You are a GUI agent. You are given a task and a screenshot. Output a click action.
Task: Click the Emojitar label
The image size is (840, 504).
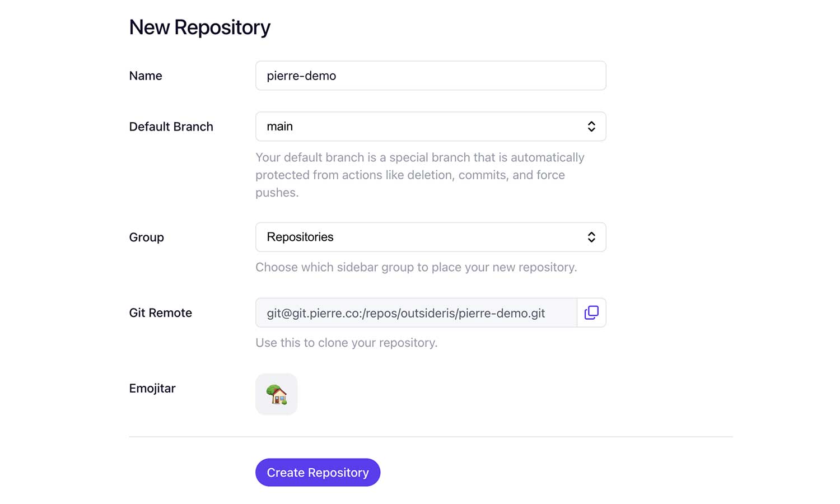(152, 388)
